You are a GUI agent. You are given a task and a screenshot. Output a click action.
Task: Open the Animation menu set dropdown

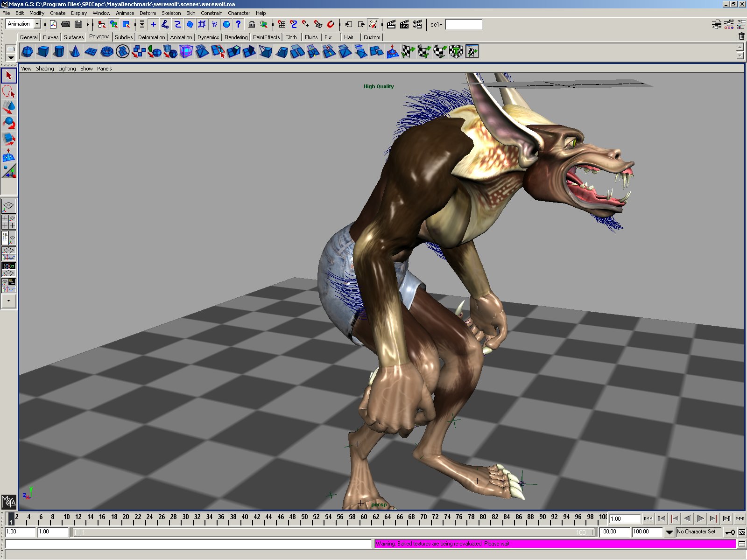click(x=37, y=24)
